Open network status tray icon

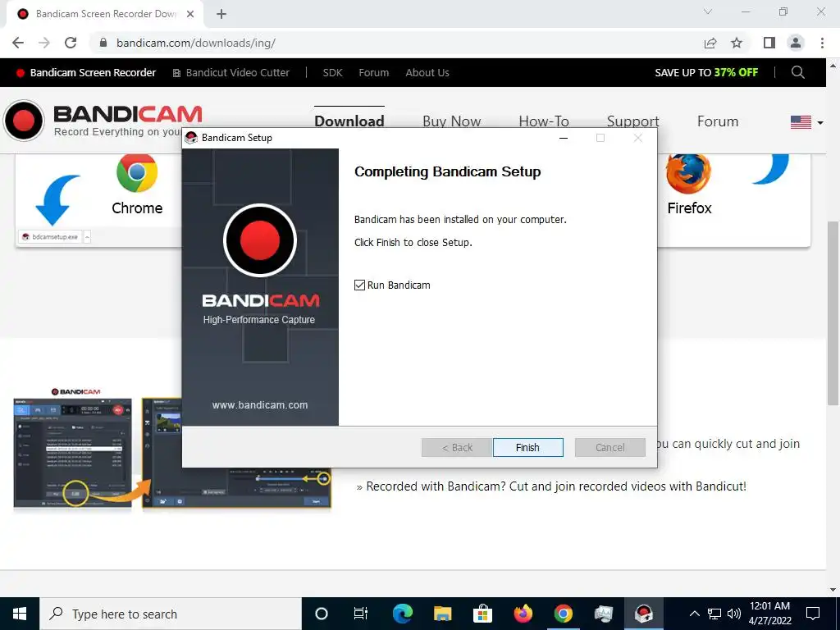coord(714,614)
